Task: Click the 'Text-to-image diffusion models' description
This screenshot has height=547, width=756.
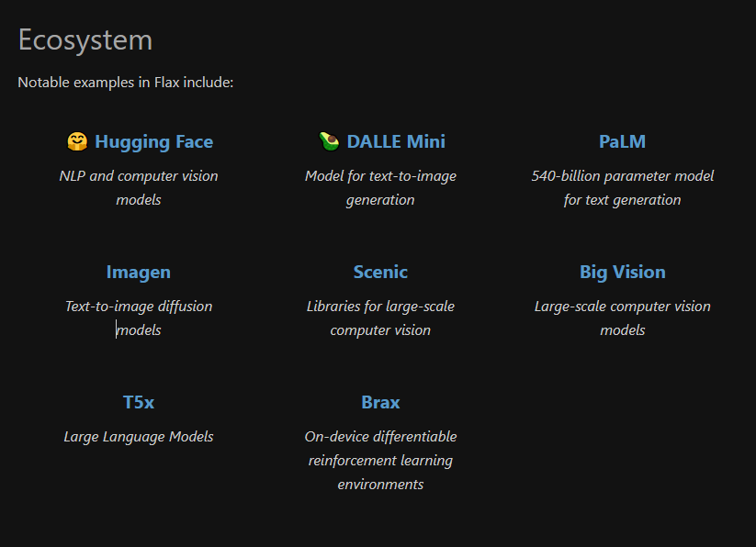Action: click(x=139, y=318)
